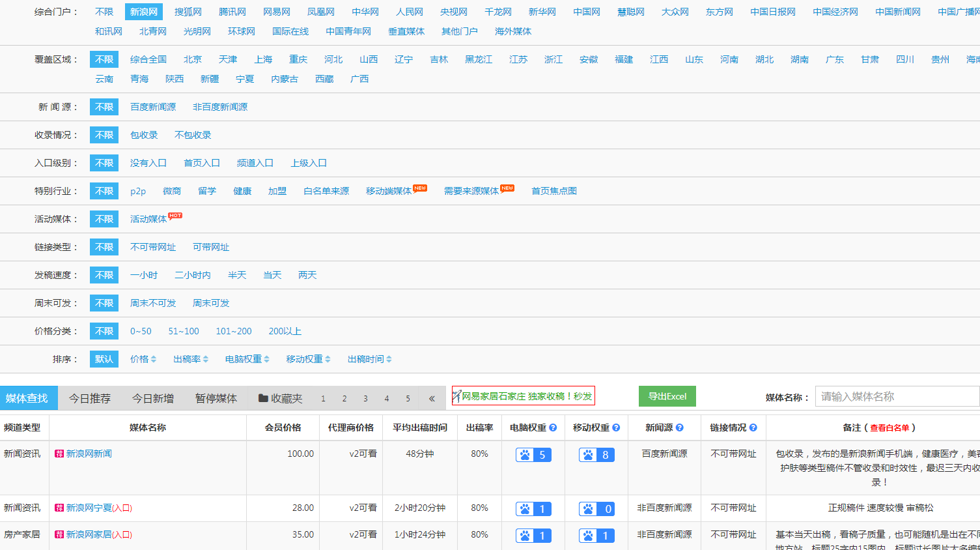Screen dimensions: 980x550
Task: Go to page 3 of results
Action: 365,398
